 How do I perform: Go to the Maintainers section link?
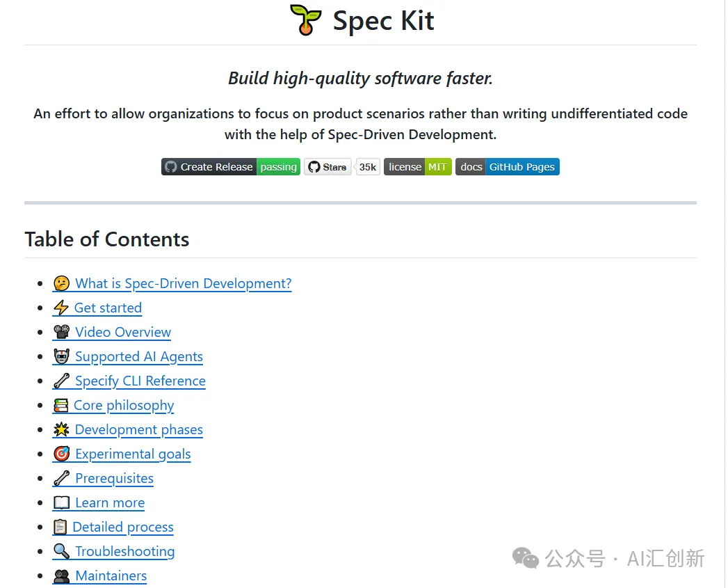(111, 576)
